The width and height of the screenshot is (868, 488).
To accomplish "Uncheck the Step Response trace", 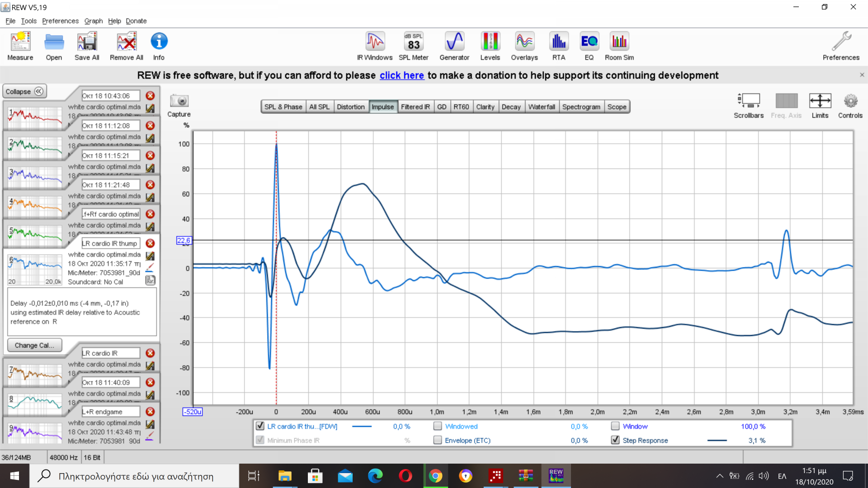I will pyautogui.click(x=615, y=440).
